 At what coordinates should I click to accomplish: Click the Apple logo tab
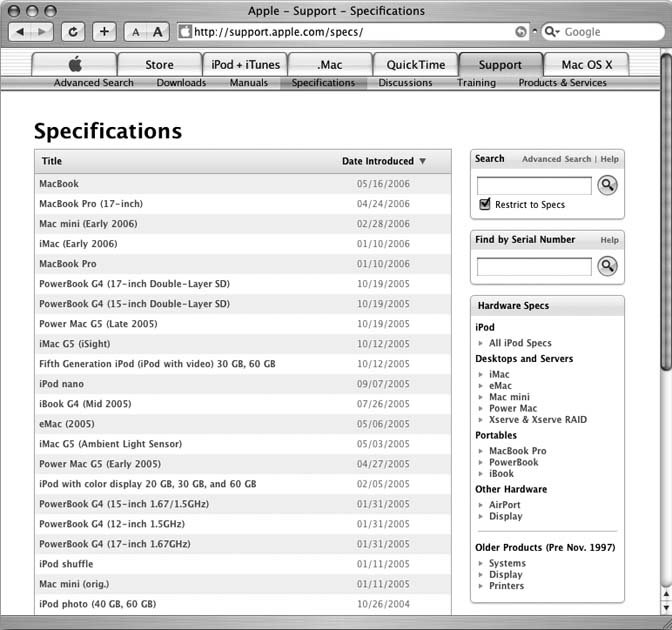75,64
